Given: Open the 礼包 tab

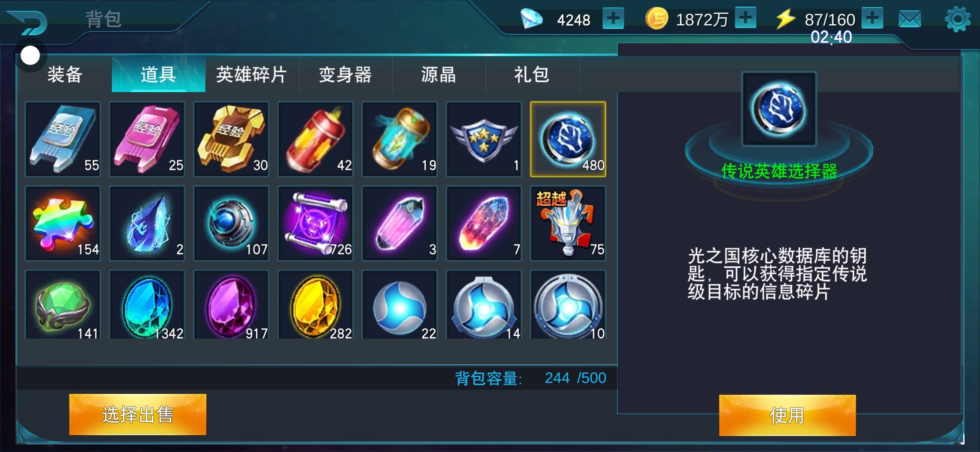Looking at the screenshot, I should click(532, 74).
